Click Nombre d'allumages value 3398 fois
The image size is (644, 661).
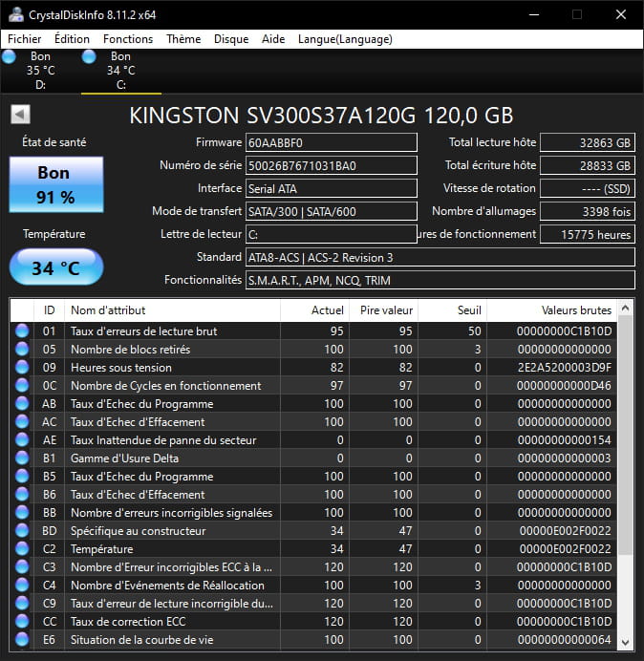(x=588, y=211)
